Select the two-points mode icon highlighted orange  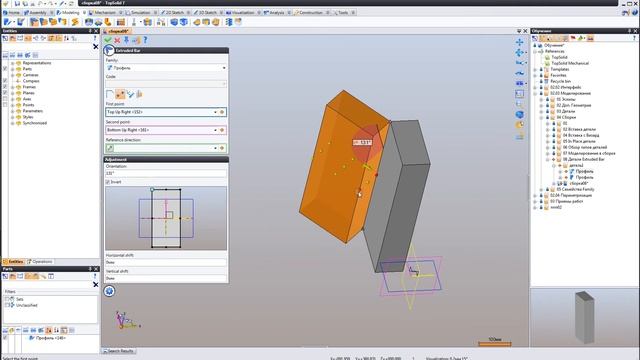[120, 94]
